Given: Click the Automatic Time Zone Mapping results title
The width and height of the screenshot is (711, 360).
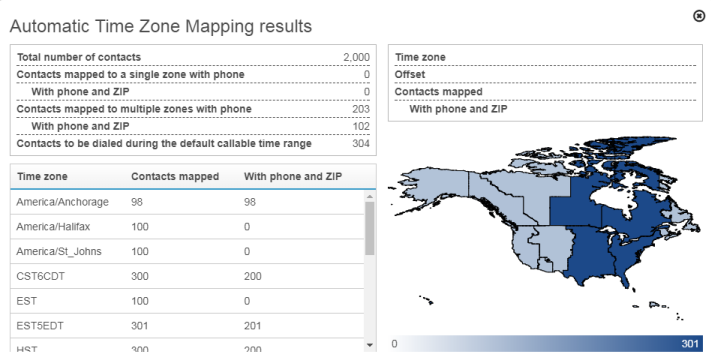Looking at the screenshot, I should click(x=161, y=26).
